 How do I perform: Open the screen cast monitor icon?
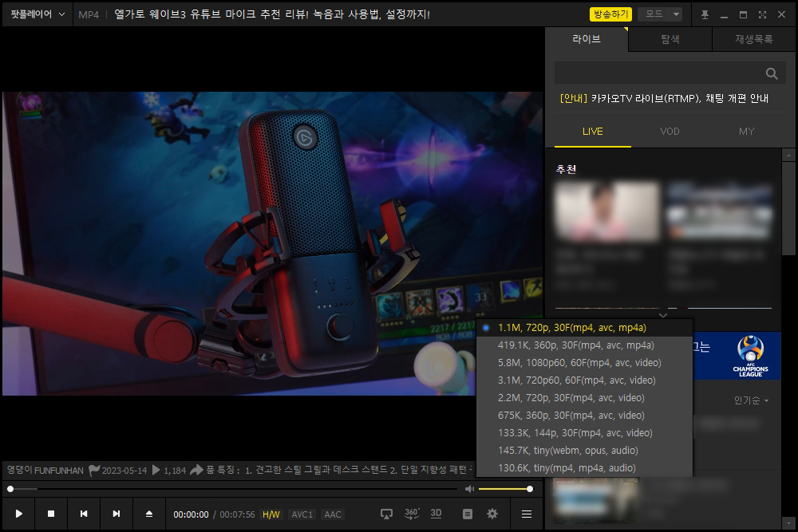(387, 514)
